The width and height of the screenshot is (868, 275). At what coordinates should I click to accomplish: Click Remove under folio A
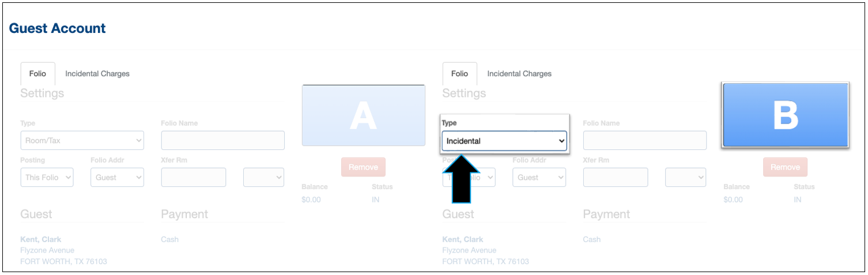(x=363, y=167)
